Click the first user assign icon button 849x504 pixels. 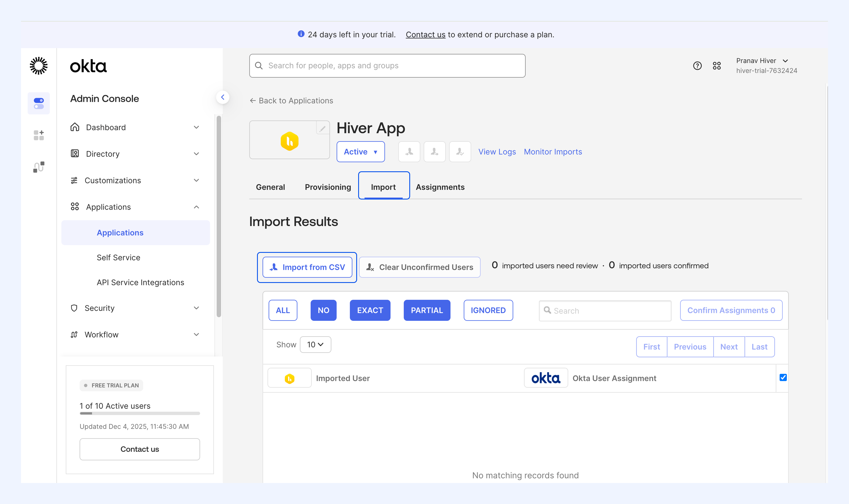(x=409, y=152)
